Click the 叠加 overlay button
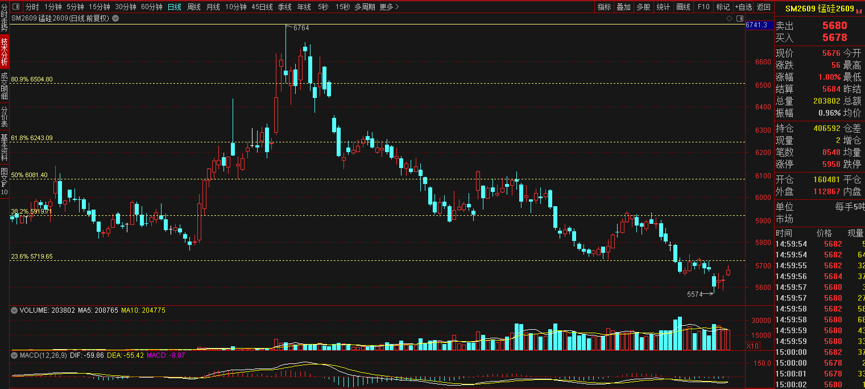 click(x=623, y=7)
